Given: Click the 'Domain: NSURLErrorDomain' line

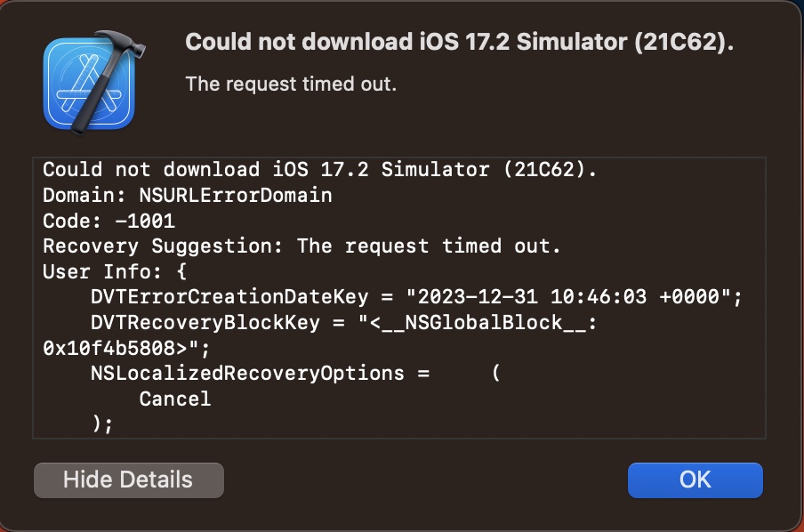Looking at the screenshot, I should (x=187, y=196).
